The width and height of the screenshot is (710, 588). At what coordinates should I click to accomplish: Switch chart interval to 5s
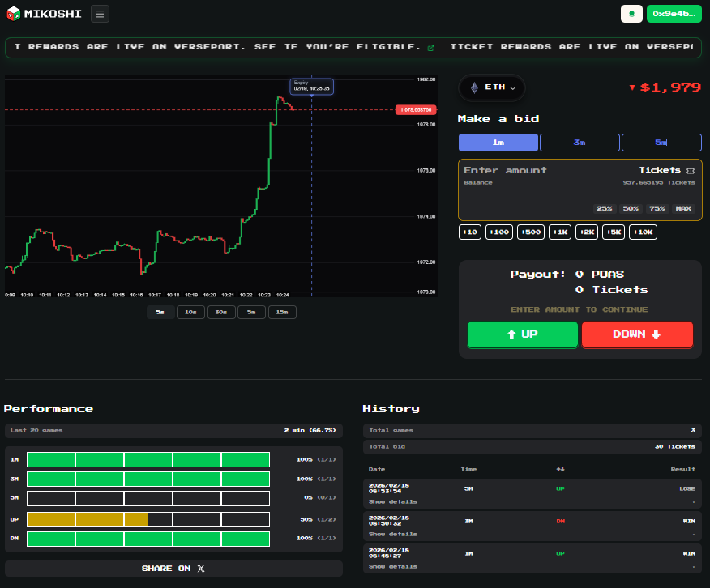click(160, 312)
